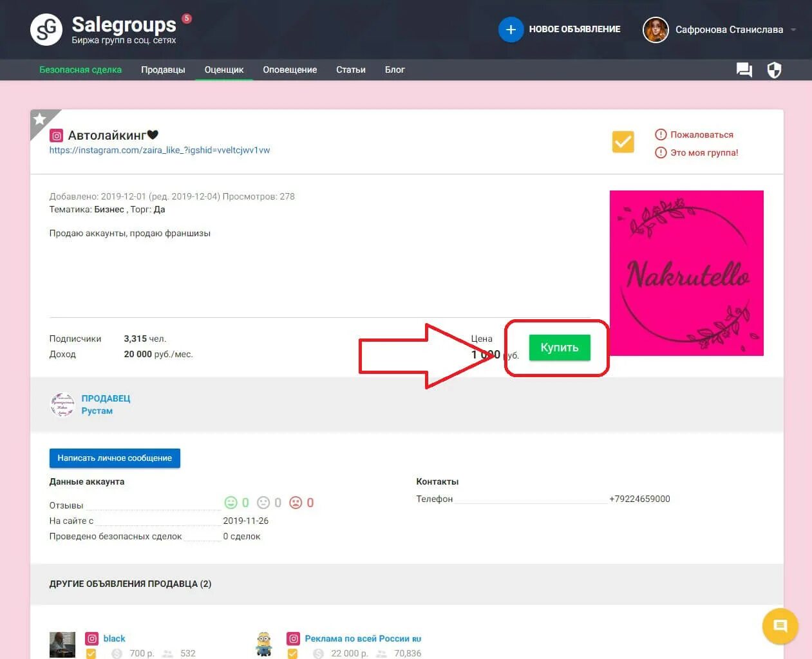The image size is (812, 659).
Task: Open the user avatar of Сафронова Станислава
Action: point(656,30)
